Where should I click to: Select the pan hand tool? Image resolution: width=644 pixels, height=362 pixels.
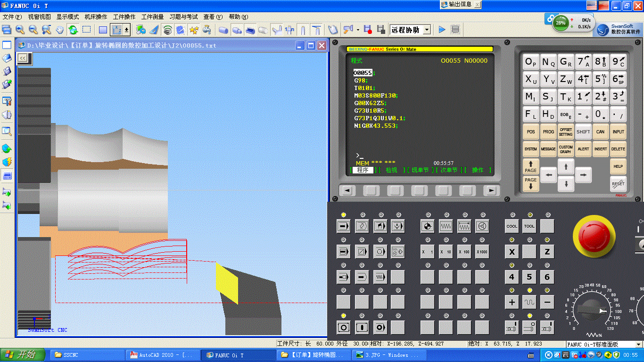tap(60, 30)
